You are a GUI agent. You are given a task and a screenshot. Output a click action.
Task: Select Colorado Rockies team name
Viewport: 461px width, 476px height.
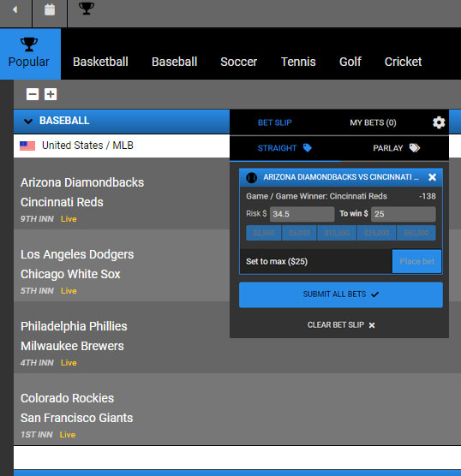coord(67,398)
